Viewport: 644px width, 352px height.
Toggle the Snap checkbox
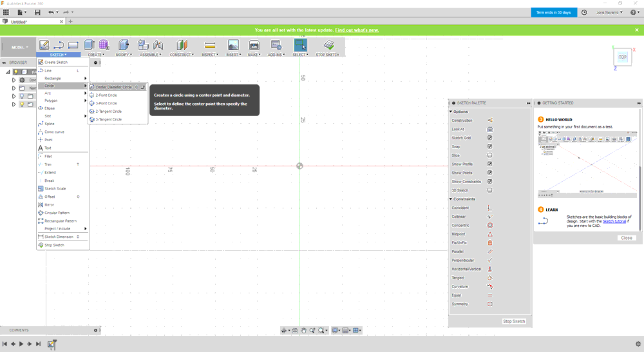point(489,146)
